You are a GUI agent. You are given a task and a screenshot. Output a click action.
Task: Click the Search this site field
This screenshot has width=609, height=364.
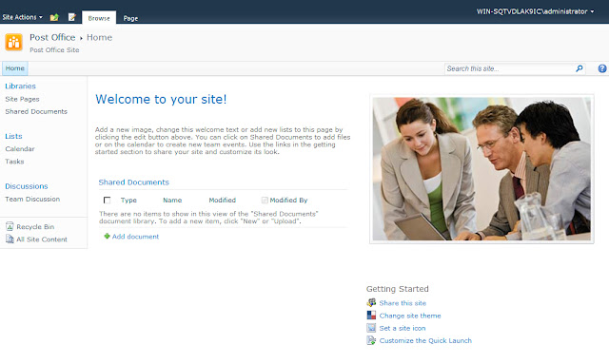click(509, 68)
